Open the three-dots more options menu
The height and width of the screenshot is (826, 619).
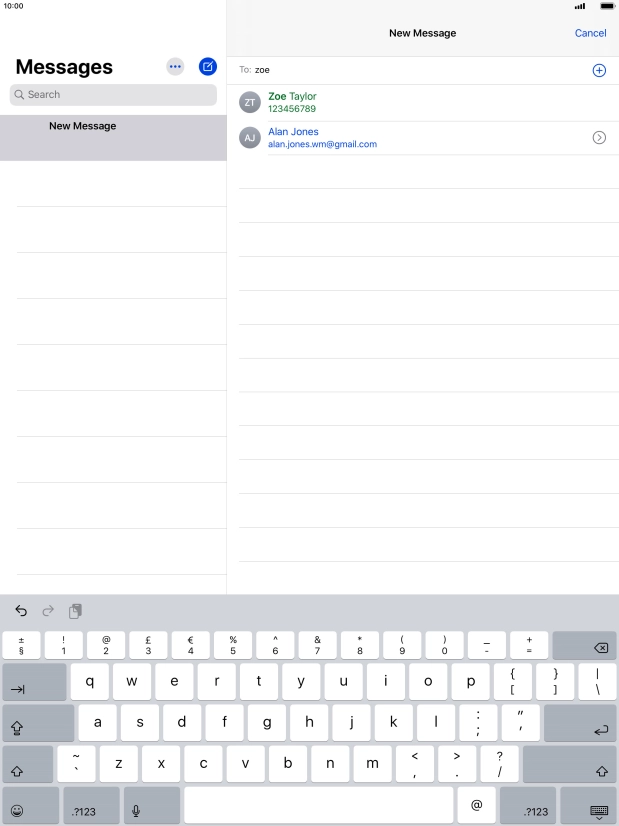[x=175, y=67]
